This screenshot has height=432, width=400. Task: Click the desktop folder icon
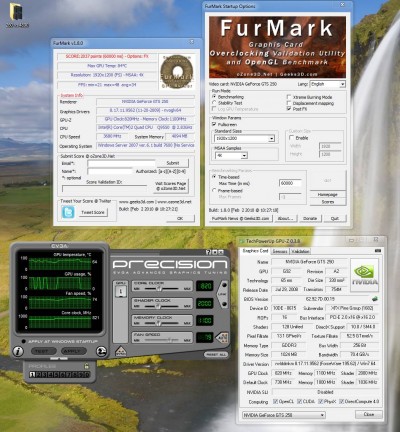pos(16,12)
